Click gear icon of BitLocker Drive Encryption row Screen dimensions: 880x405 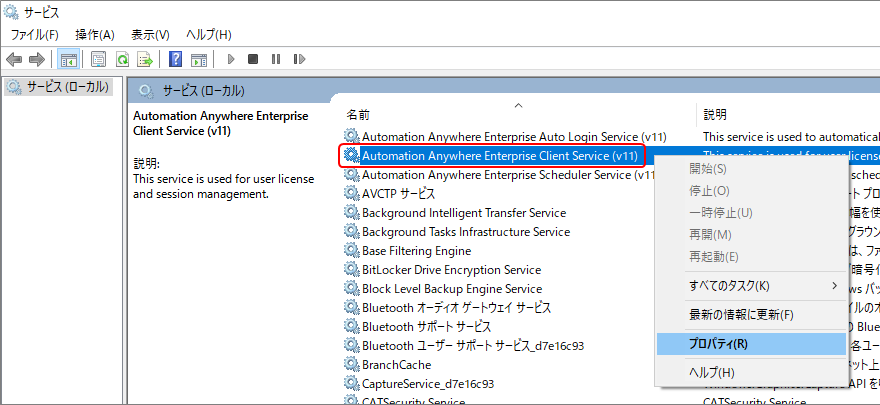[x=351, y=269]
